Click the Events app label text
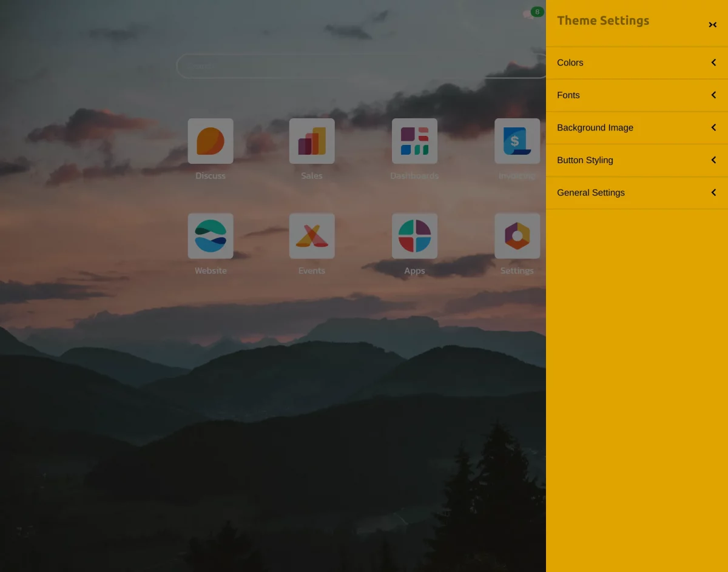728x572 pixels. pyautogui.click(x=312, y=271)
